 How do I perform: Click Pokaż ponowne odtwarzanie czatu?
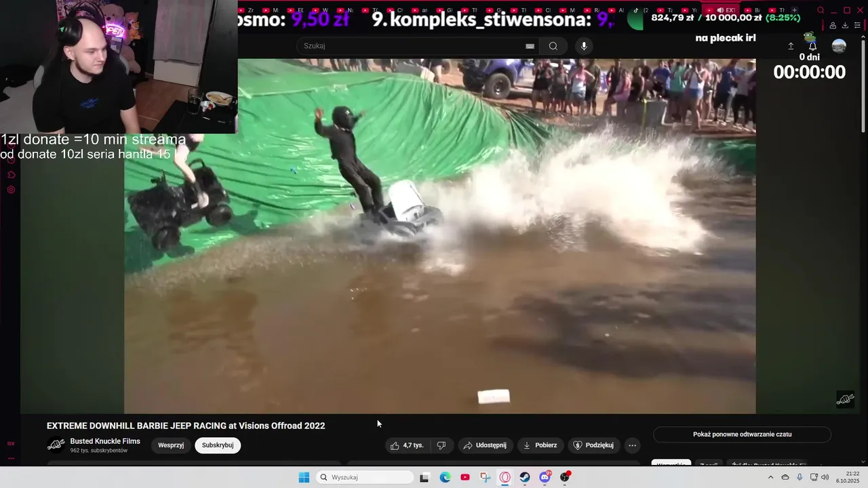pos(742,434)
